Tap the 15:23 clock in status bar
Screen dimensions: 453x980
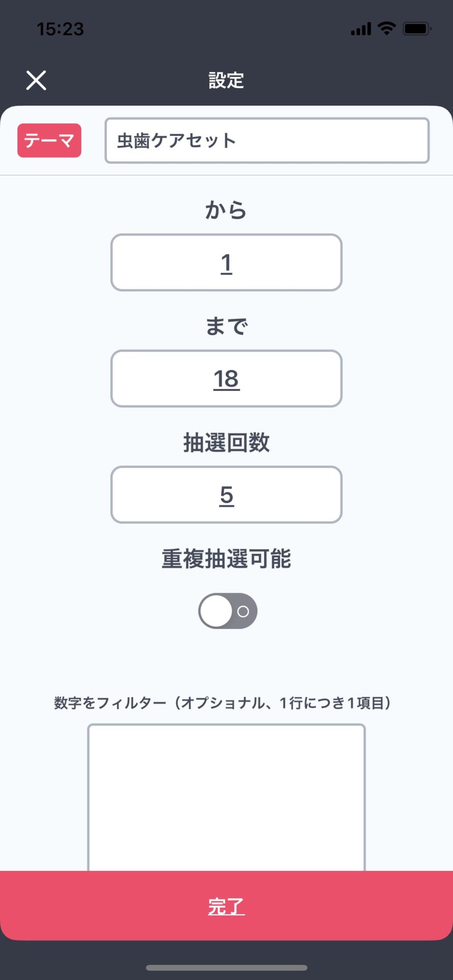[60, 29]
